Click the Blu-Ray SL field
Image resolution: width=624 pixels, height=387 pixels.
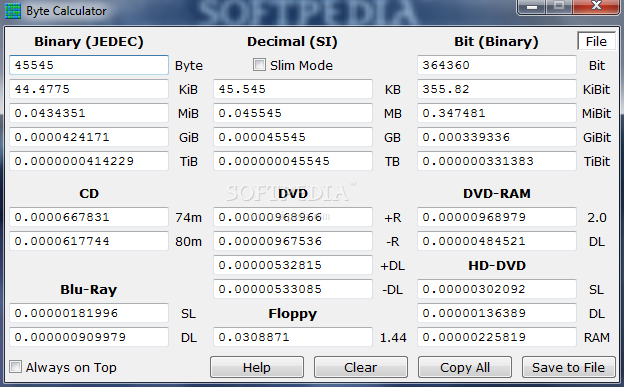(89, 313)
